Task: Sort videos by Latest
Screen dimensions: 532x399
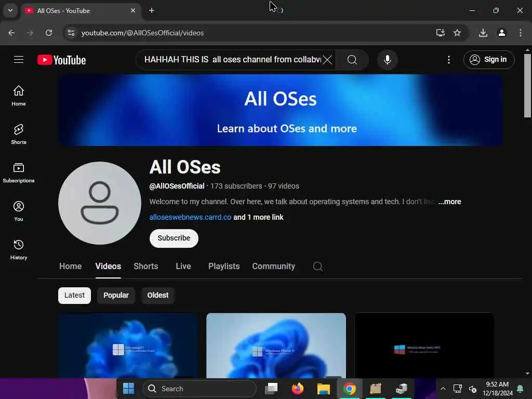Action: pos(74,295)
